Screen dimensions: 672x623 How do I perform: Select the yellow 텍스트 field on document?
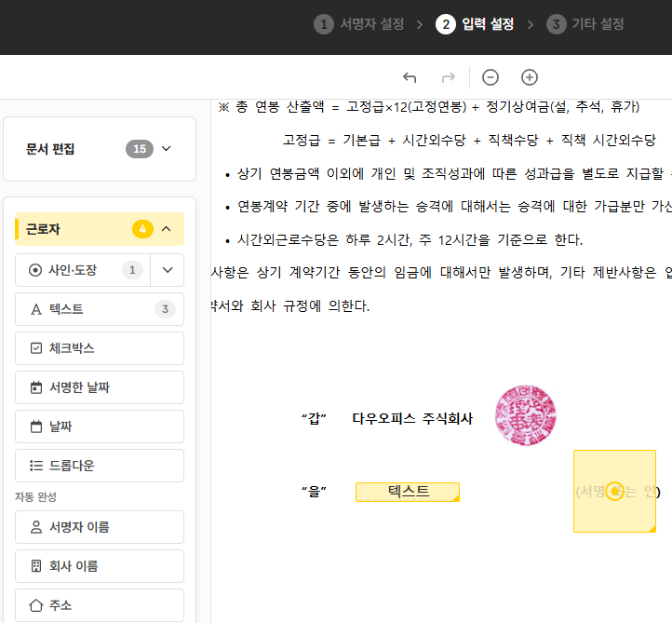click(408, 492)
